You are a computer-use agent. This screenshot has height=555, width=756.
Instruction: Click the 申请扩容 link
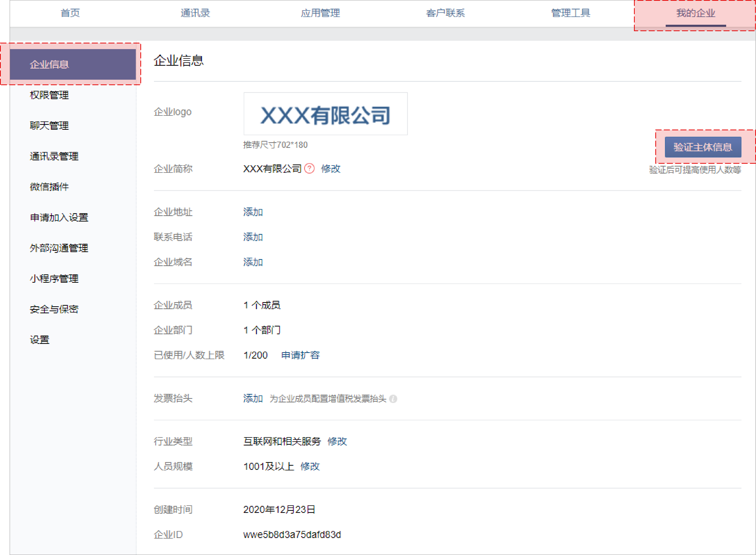300,355
